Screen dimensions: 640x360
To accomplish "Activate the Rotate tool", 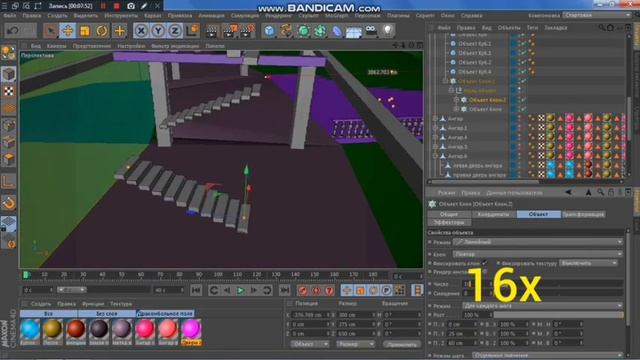I will click(102, 31).
